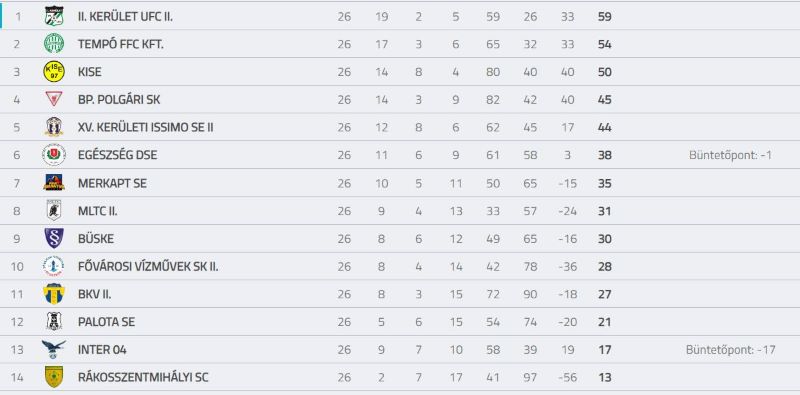Click the Tempó FFC KFT. green crest
Viewport: 800px width, 395px height.
54,44
